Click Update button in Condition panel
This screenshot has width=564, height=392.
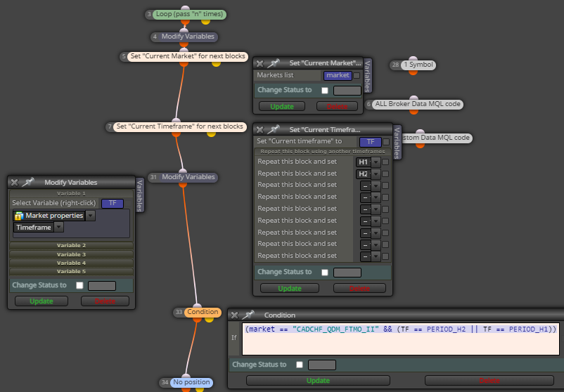(318, 381)
